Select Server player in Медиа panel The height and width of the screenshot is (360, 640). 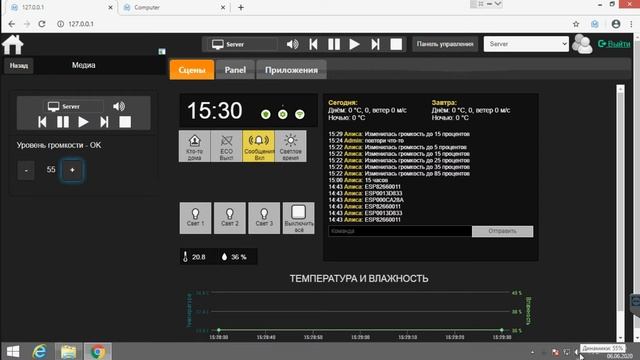point(73,107)
